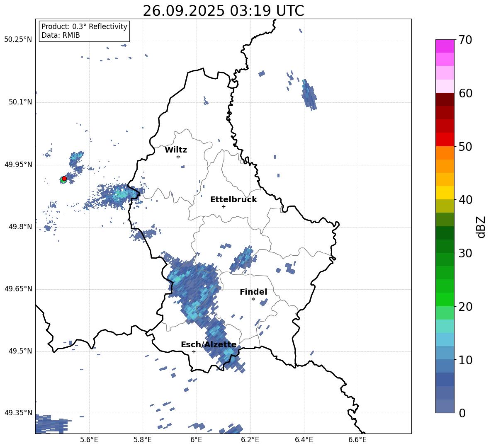
Task: Click the 6.4°E longitude label
Action: coord(304,440)
